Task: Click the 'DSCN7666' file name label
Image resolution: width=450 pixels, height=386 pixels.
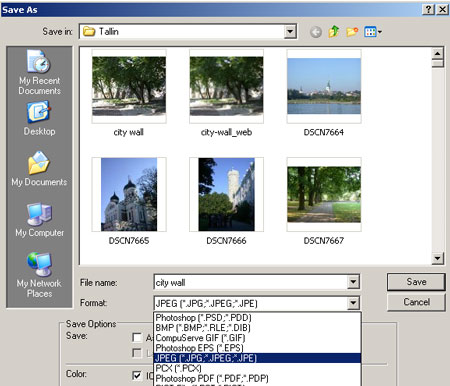Action: pyautogui.click(x=226, y=241)
